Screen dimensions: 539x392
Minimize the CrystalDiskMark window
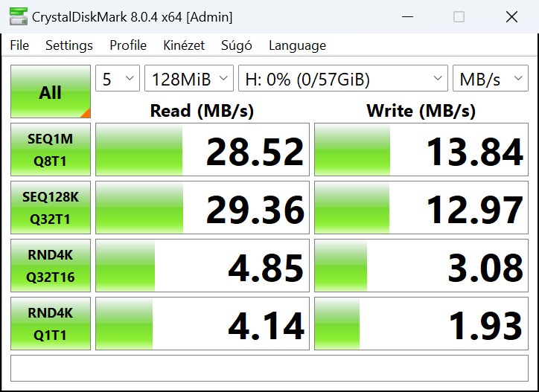click(408, 16)
